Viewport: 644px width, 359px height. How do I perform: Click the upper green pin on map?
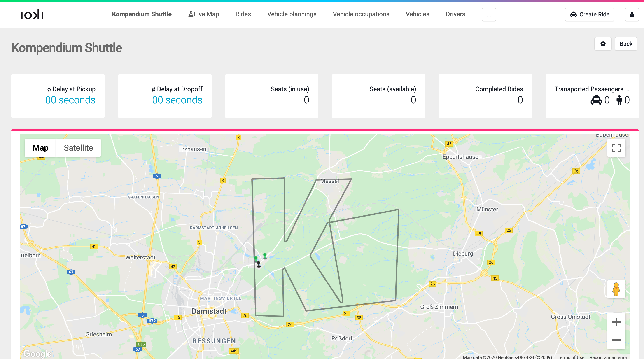[x=265, y=256]
